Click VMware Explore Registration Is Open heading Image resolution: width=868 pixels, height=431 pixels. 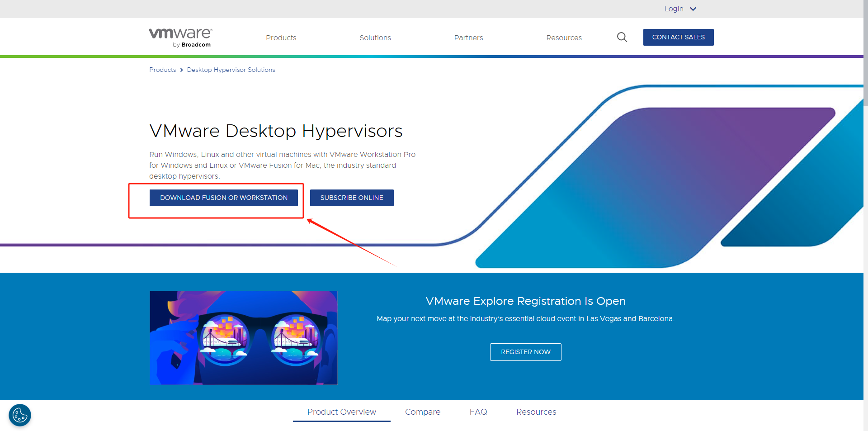click(x=526, y=301)
